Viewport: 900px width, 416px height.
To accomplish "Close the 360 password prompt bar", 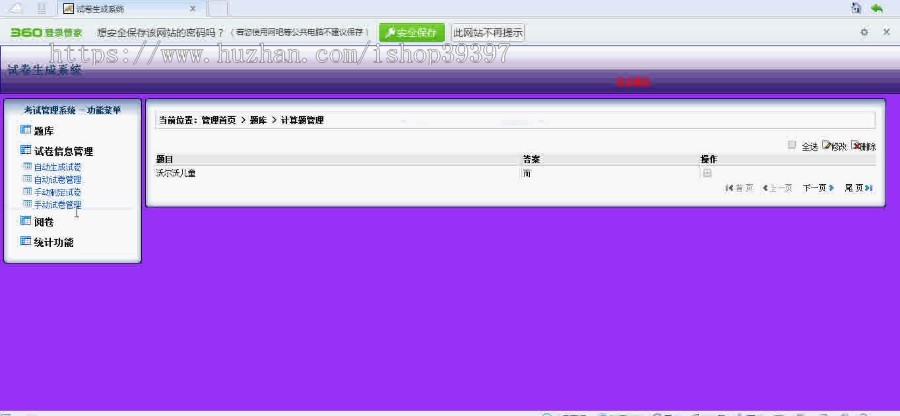I will pos(886,32).
